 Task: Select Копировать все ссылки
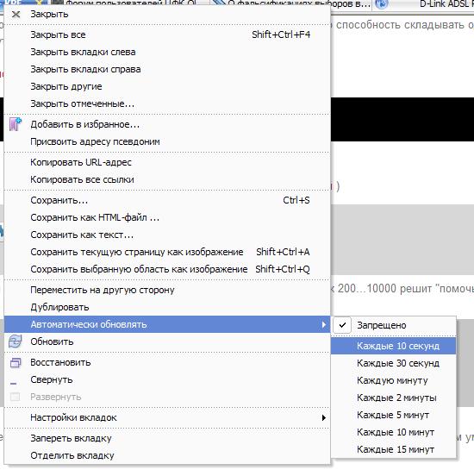pyautogui.click(x=167, y=179)
